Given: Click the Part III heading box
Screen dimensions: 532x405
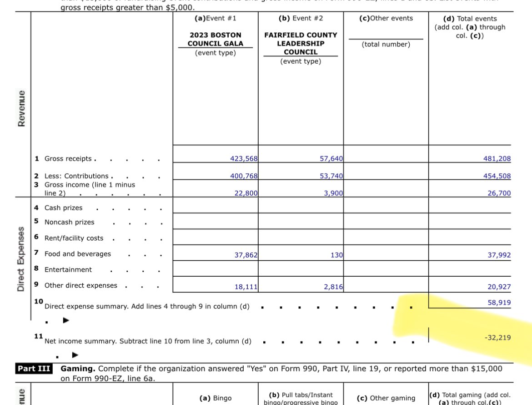Looking at the screenshot, I should [x=34, y=369].
